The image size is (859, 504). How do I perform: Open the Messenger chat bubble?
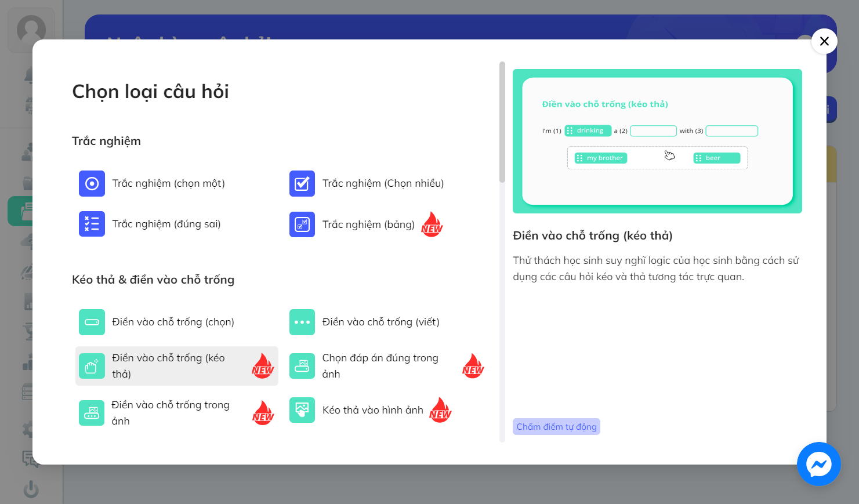[818, 464]
